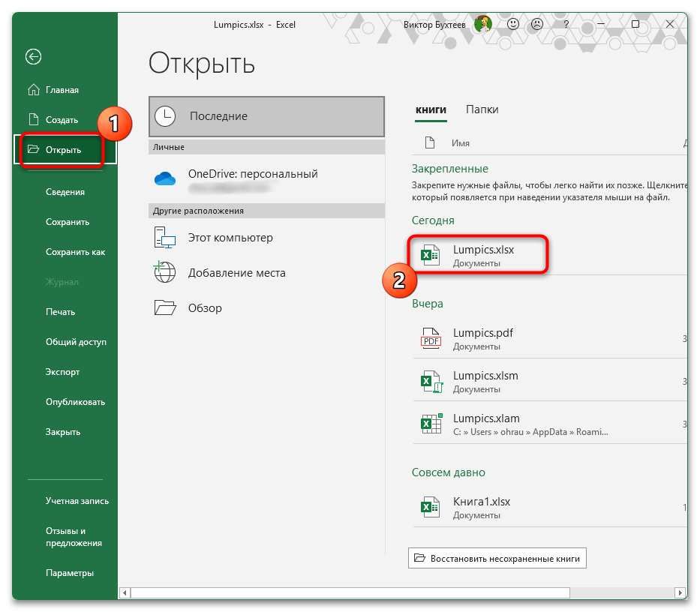This screenshot has width=700, height=612.
Task: Open Параметры in the sidebar
Action: click(x=70, y=573)
